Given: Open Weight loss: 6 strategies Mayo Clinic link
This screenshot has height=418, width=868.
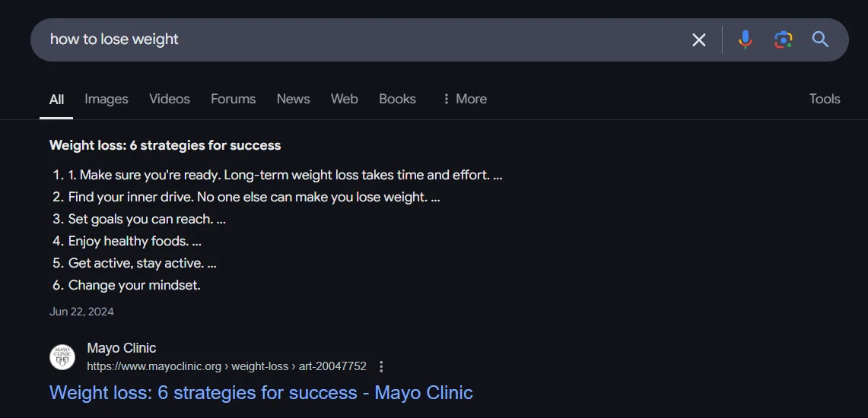Looking at the screenshot, I should tap(261, 393).
